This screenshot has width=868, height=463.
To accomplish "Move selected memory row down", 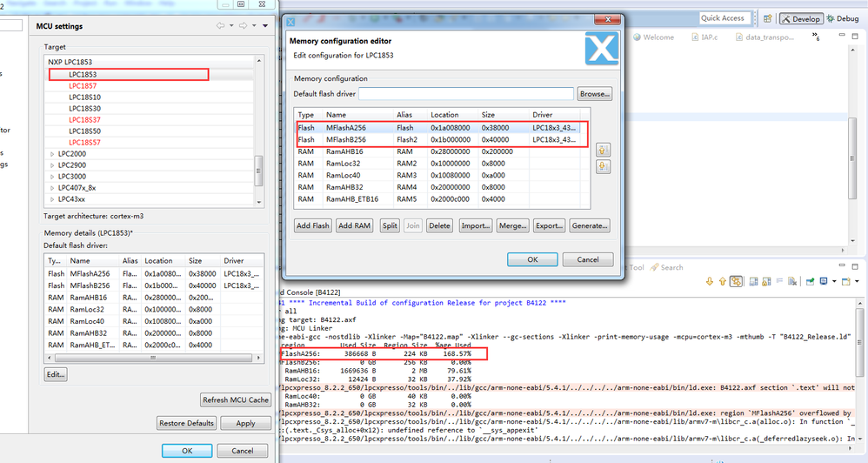I will tap(604, 167).
